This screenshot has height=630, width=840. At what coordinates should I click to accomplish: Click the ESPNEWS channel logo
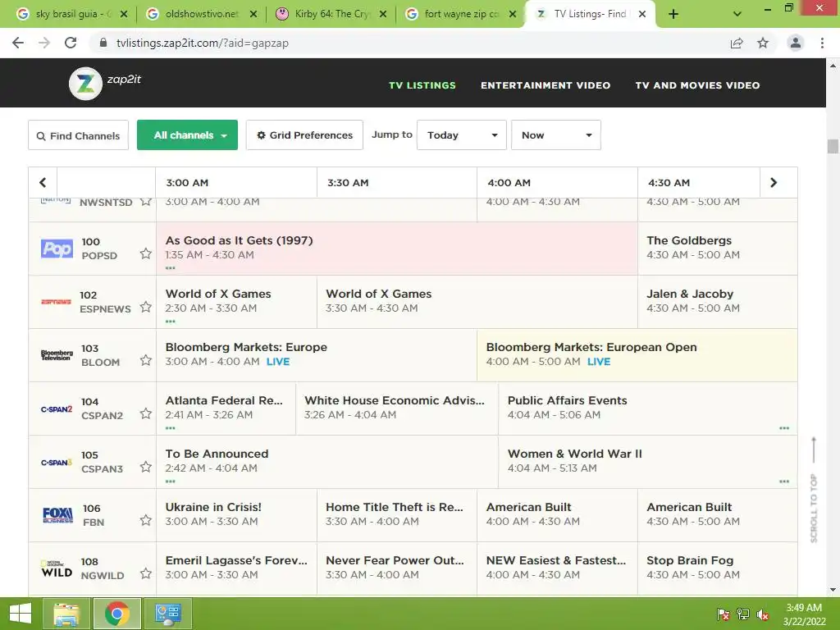(57, 302)
